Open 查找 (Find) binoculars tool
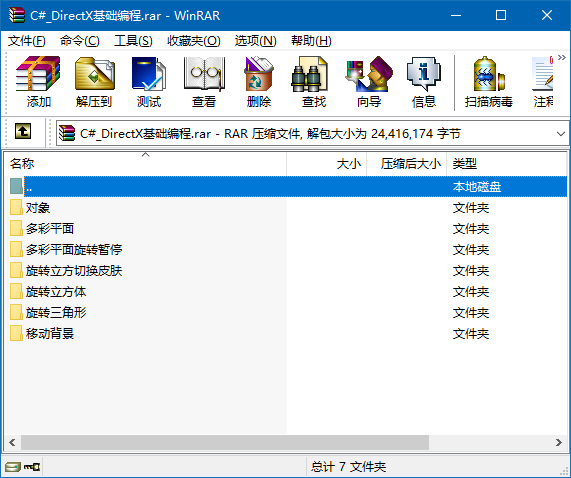The image size is (571, 478). [314, 82]
